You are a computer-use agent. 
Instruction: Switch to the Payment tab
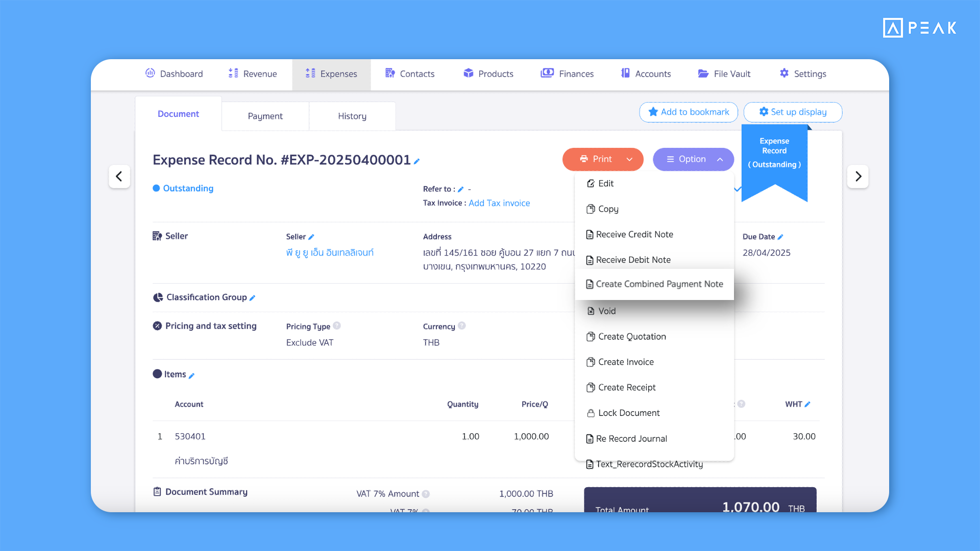pyautogui.click(x=265, y=116)
